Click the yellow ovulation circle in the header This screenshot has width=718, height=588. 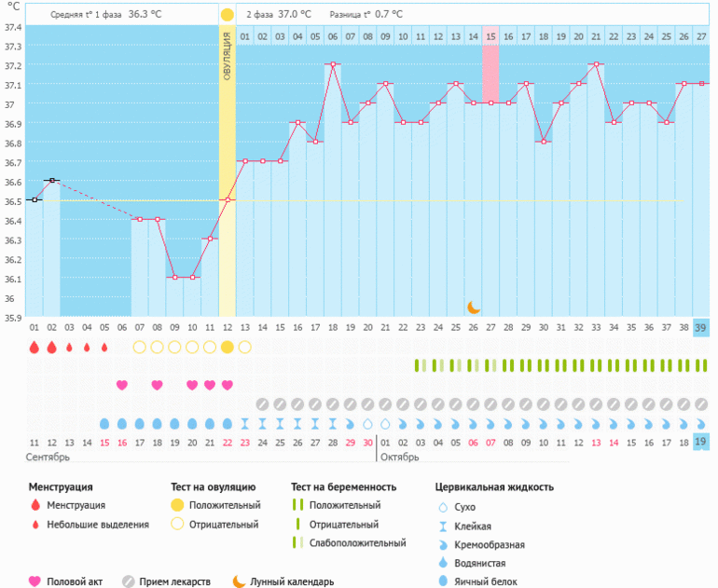point(227,15)
